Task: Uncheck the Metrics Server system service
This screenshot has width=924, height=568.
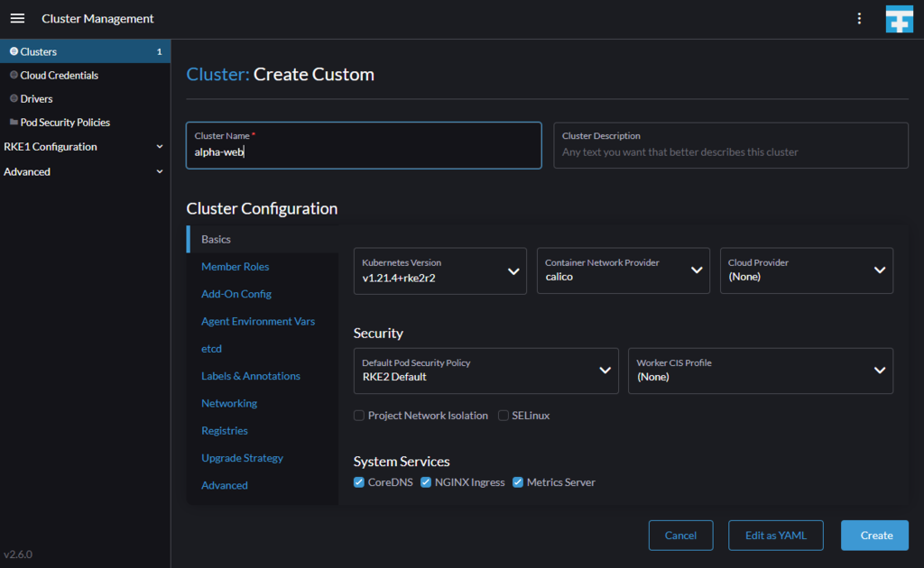Action: coord(518,482)
